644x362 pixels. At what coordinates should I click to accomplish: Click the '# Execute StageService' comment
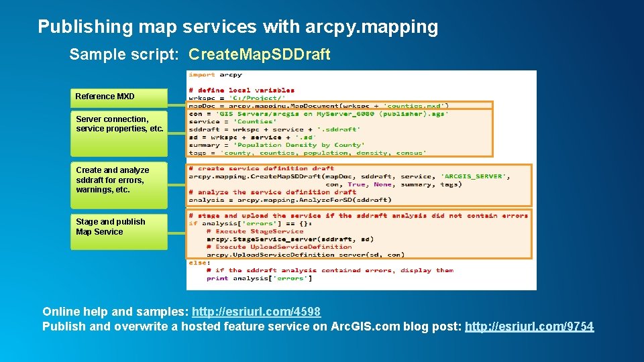click(255, 231)
